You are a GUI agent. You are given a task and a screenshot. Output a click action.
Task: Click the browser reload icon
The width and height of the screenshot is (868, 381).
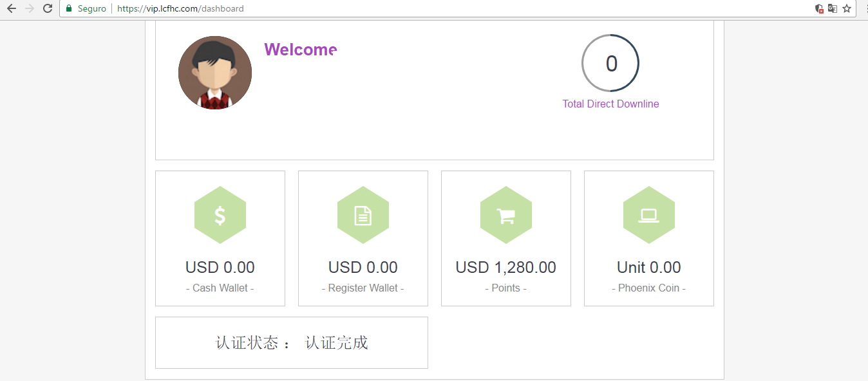(47, 8)
